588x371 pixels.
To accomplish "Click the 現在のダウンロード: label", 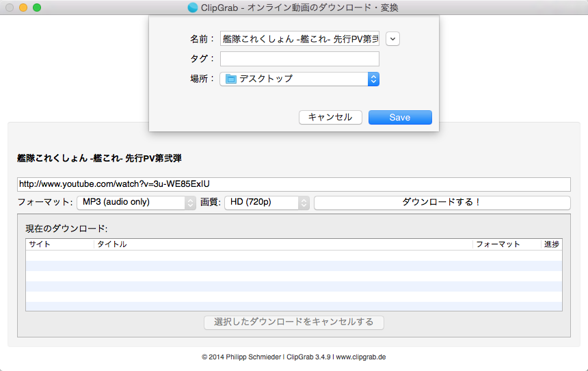I will (66, 229).
